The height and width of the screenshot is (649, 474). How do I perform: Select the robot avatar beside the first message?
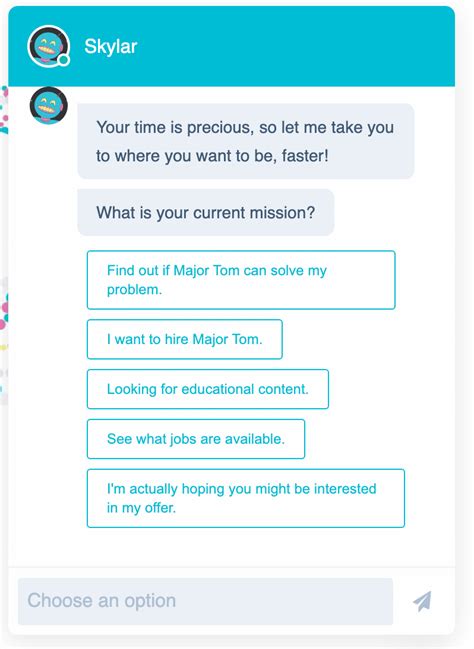[48, 106]
